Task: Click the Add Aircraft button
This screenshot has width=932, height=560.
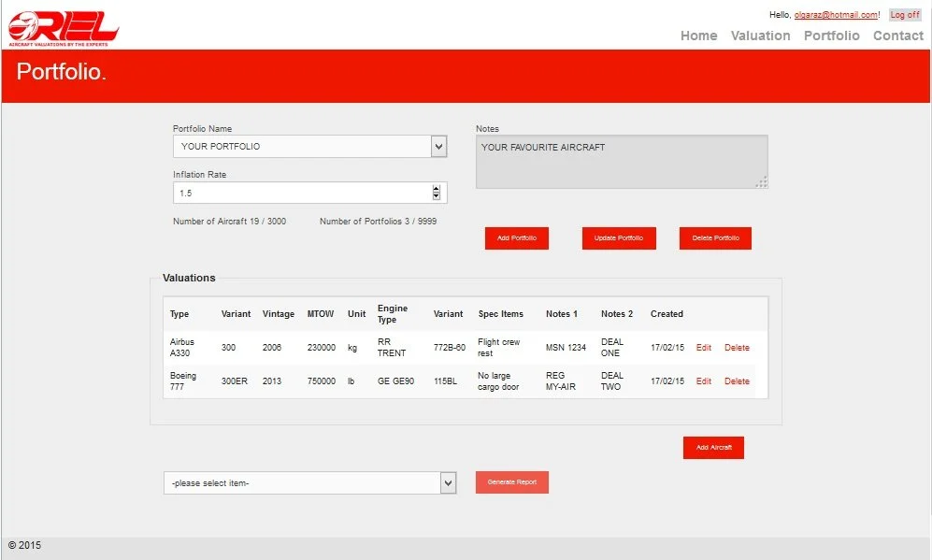Action: [x=713, y=448]
